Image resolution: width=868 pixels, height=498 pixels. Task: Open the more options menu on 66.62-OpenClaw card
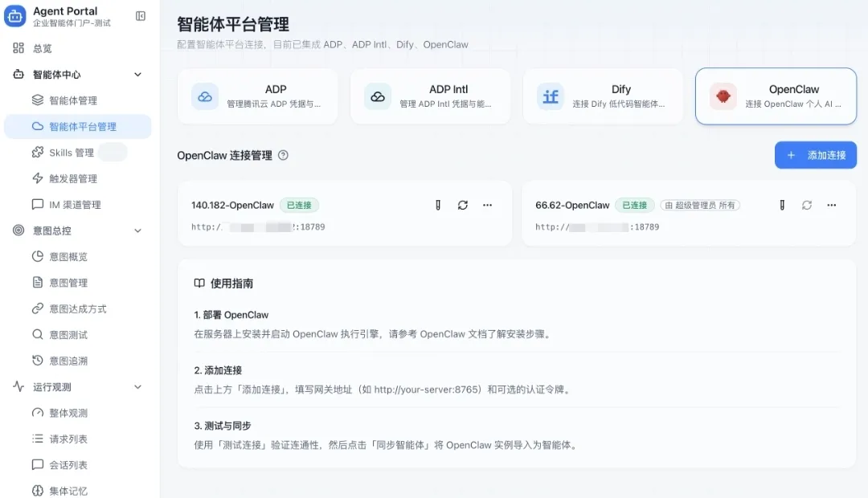pyautogui.click(x=831, y=205)
